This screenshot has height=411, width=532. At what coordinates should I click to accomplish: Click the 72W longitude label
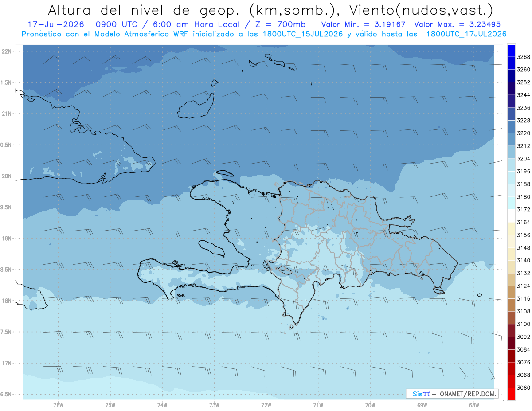[266, 405]
